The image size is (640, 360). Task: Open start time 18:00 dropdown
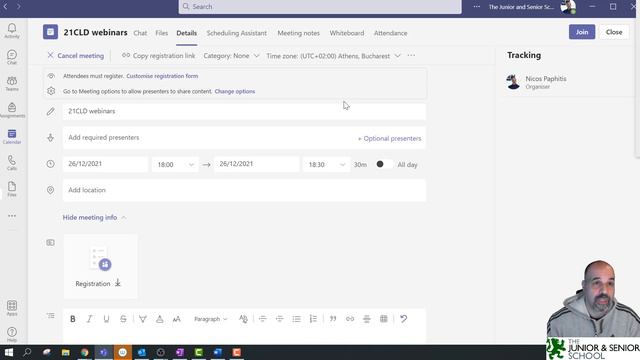point(175,164)
